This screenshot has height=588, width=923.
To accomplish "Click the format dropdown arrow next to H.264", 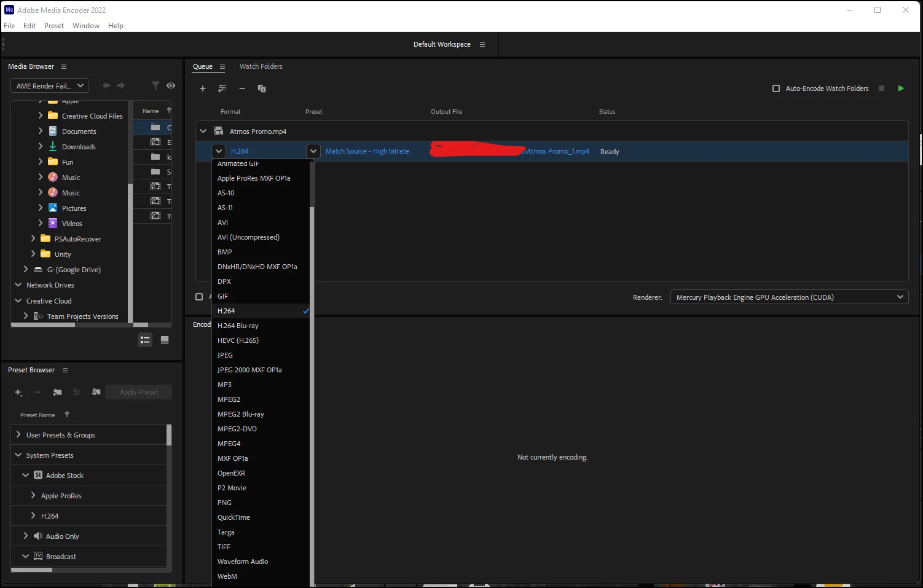I will (219, 151).
